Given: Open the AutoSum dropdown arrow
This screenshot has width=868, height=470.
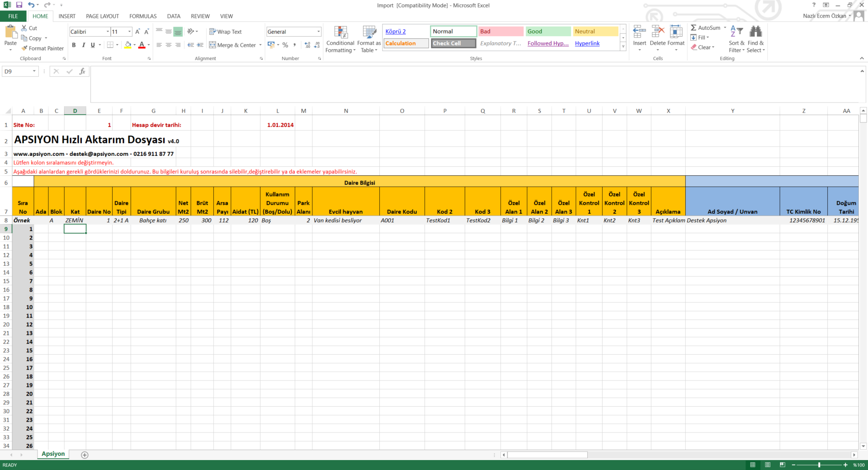Looking at the screenshot, I should [725, 28].
